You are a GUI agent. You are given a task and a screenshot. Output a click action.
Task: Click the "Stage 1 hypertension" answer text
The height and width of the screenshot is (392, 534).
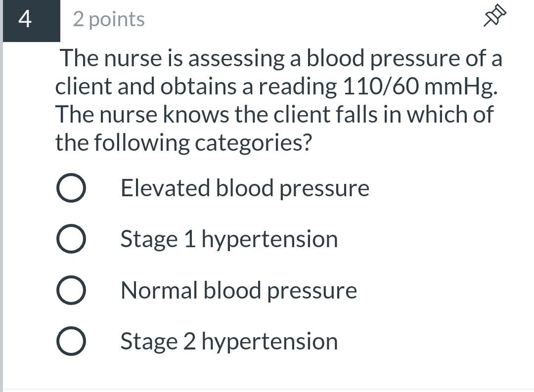(x=229, y=239)
